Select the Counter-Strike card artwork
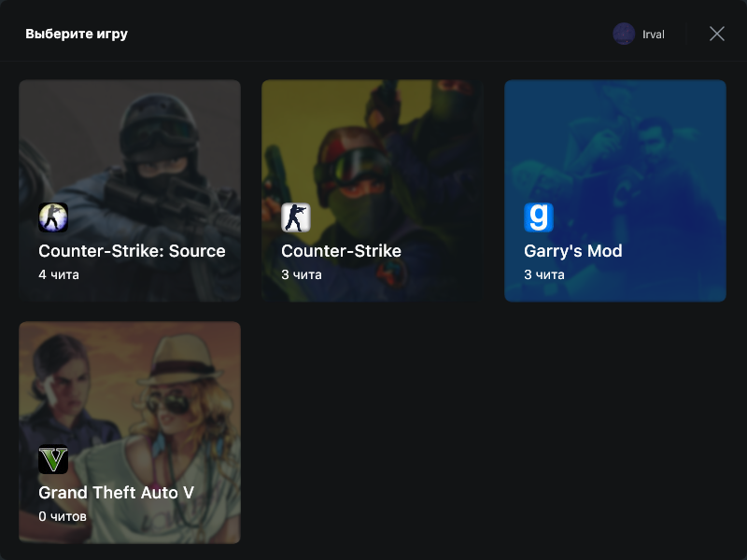 point(373,190)
